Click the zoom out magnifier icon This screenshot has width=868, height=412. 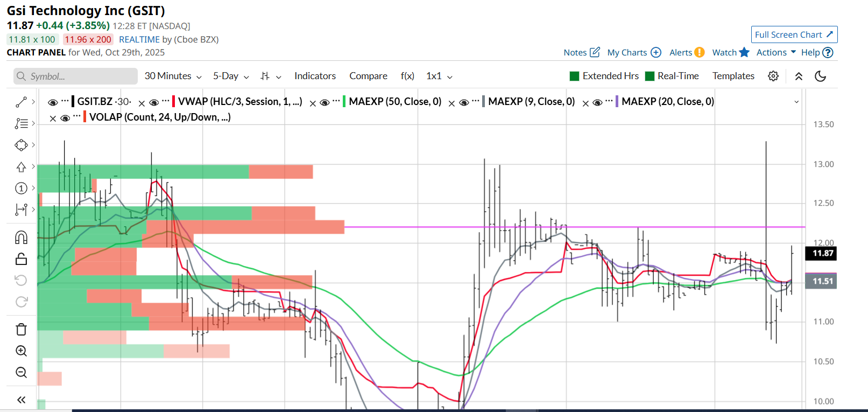pyautogui.click(x=21, y=373)
